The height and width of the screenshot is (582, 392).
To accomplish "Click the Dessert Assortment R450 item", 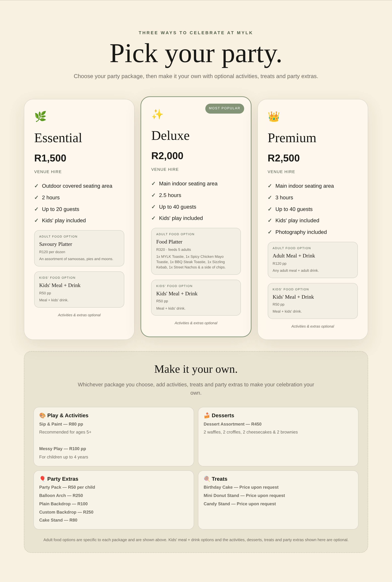I will coord(233,424).
